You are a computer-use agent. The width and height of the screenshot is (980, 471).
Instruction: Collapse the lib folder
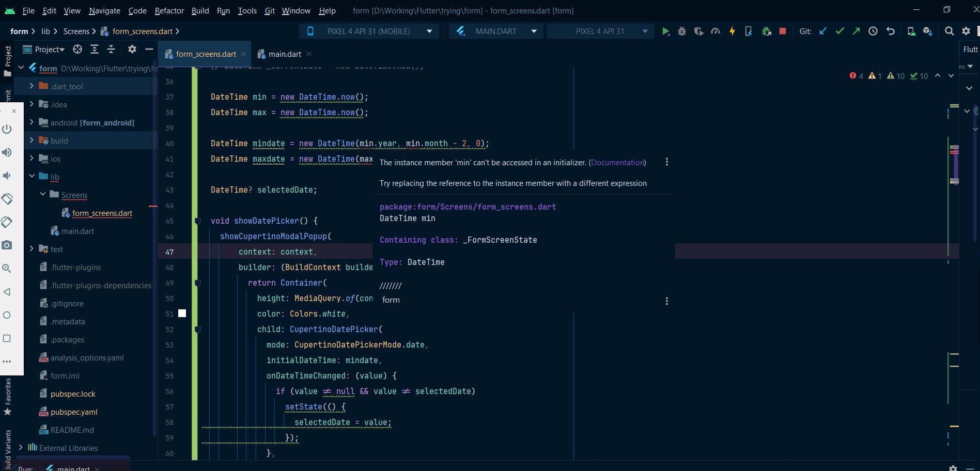coord(32,176)
